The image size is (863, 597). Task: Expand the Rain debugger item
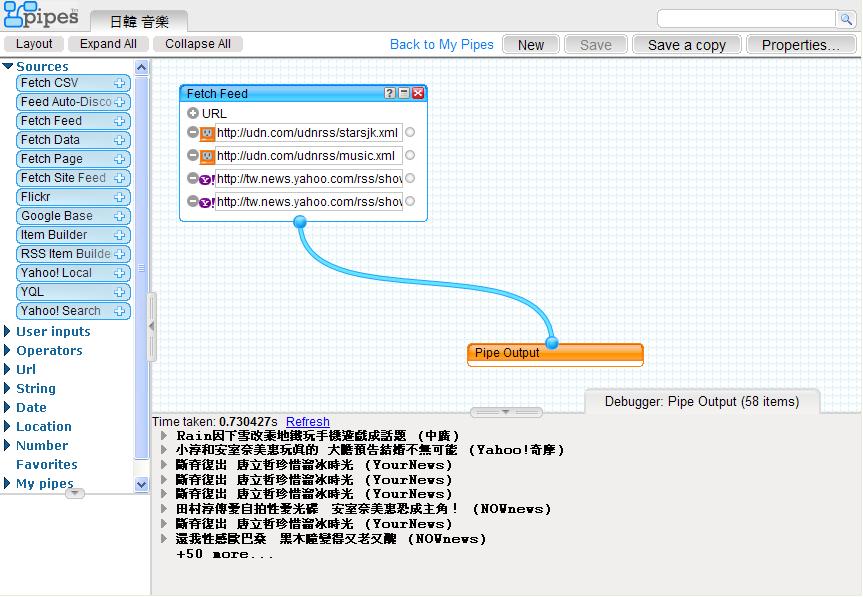[164, 436]
